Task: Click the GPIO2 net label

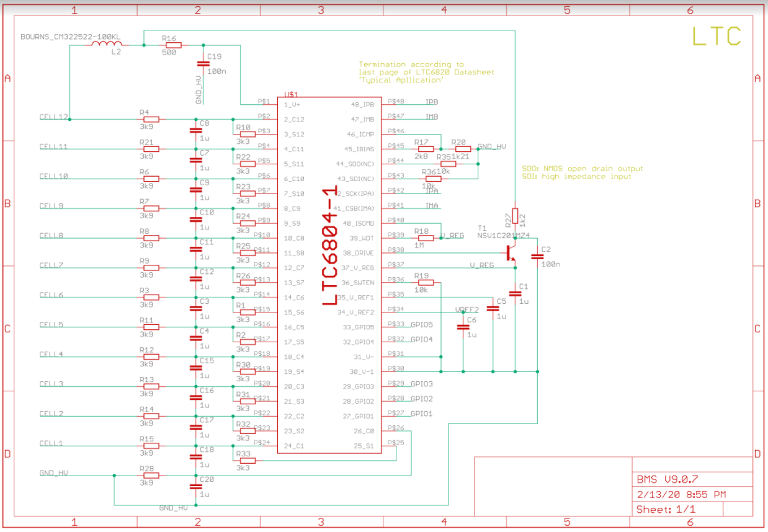Action: tap(421, 399)
